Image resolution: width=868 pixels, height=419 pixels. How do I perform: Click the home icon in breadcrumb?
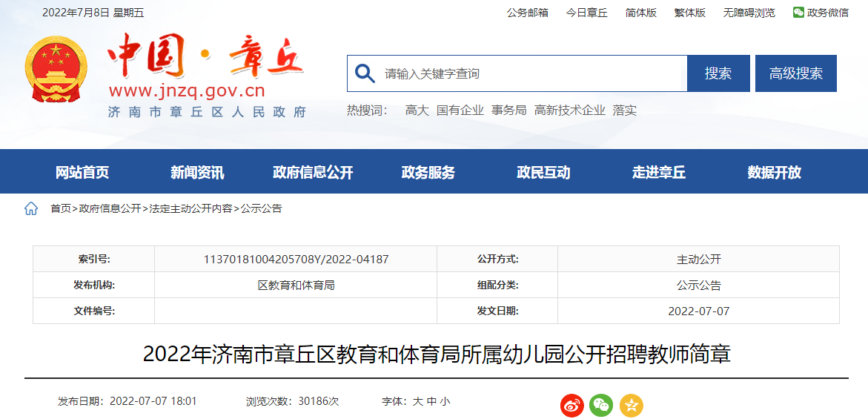[x=31, y=208]
